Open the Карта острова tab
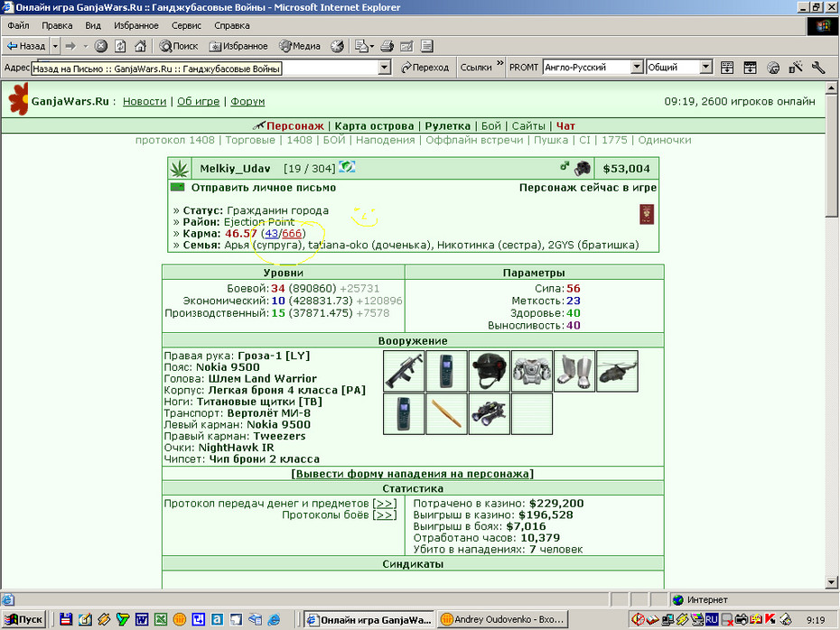840x630 pixels. (374, 126)
